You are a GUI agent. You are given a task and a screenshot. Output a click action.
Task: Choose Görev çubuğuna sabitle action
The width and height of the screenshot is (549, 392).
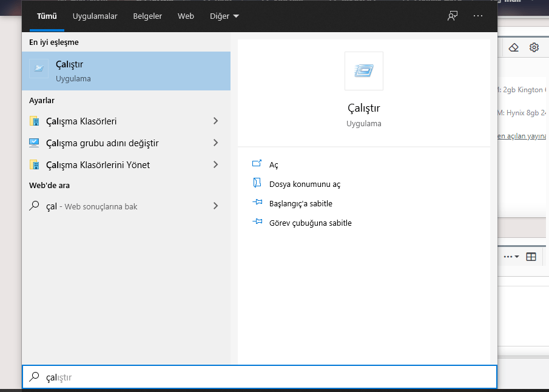coord(310,223)
